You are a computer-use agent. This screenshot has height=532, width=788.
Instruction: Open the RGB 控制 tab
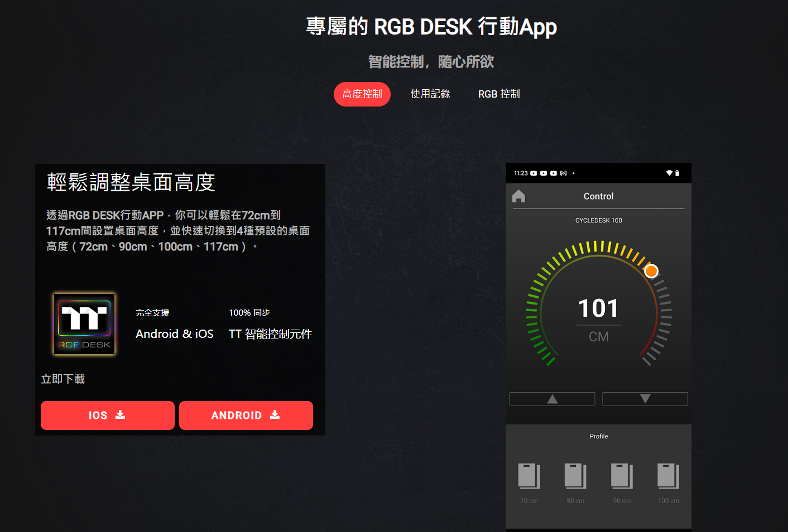[499, 94]
